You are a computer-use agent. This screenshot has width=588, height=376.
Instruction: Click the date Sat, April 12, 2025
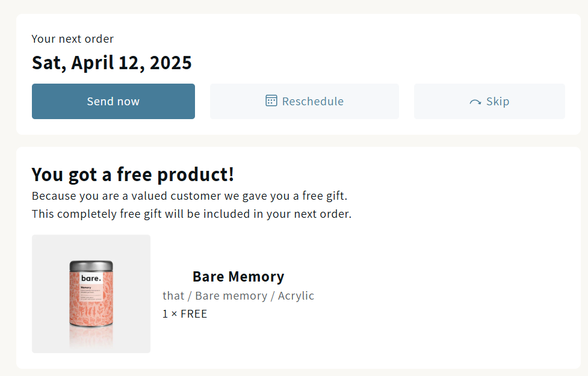coord(112,63)
